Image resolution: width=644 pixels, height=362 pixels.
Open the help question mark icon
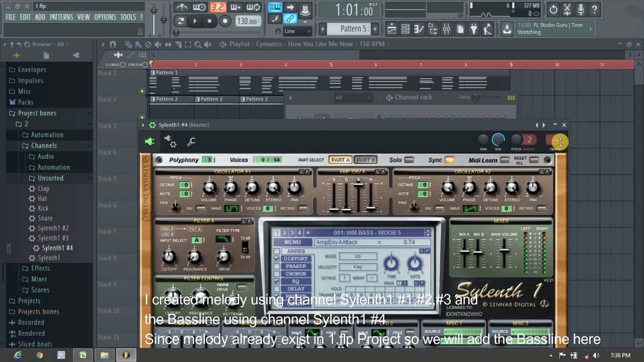pyautogui.click(x=594, y=9)
